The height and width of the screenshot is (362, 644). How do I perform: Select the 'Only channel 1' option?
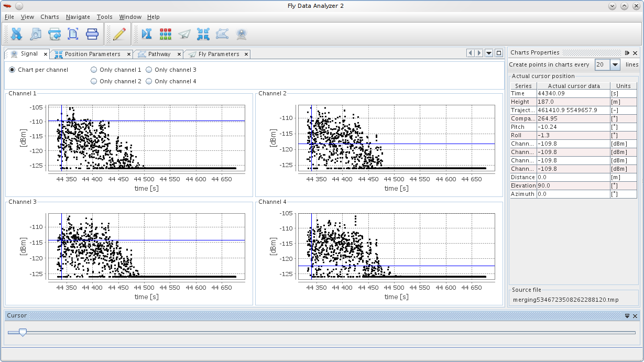94,70
